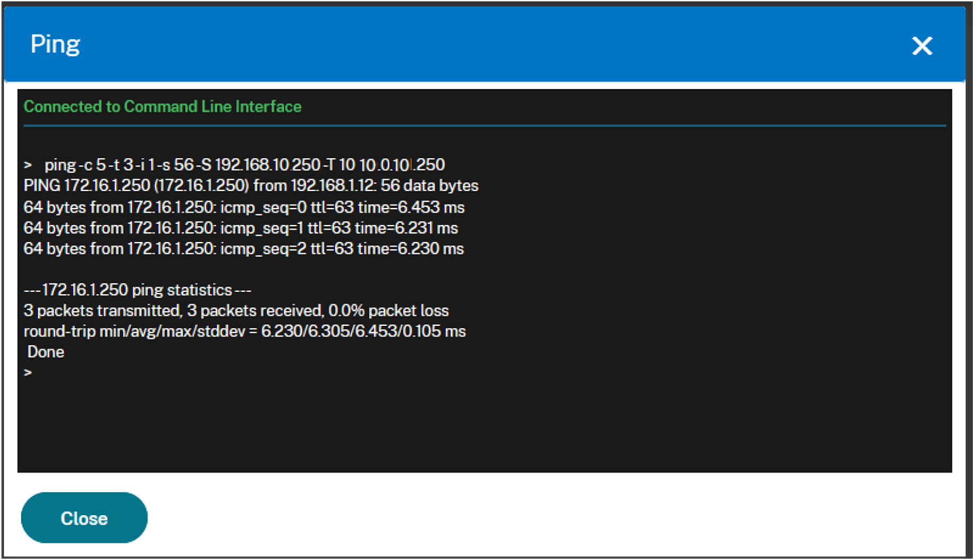Click the '172.16.1.250 ping statistics' line
The width and height of the screenshot is (974, 560).
click(138, 290)
